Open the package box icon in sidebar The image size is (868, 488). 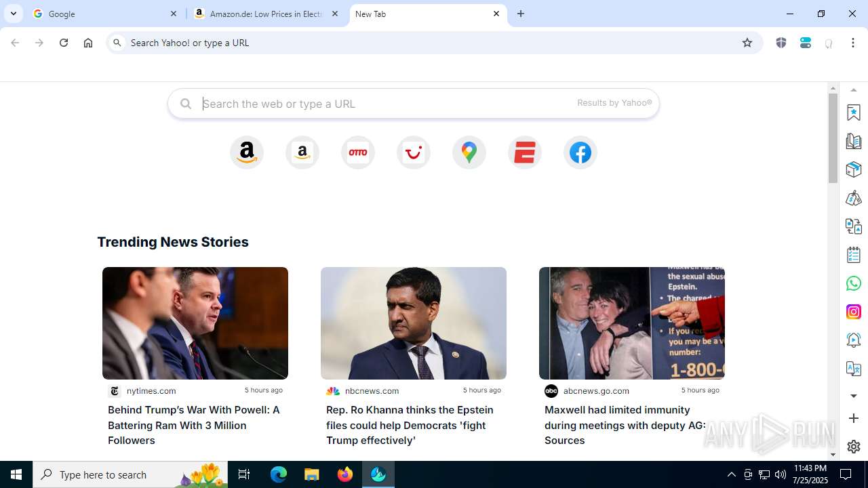tap(854, 169)
